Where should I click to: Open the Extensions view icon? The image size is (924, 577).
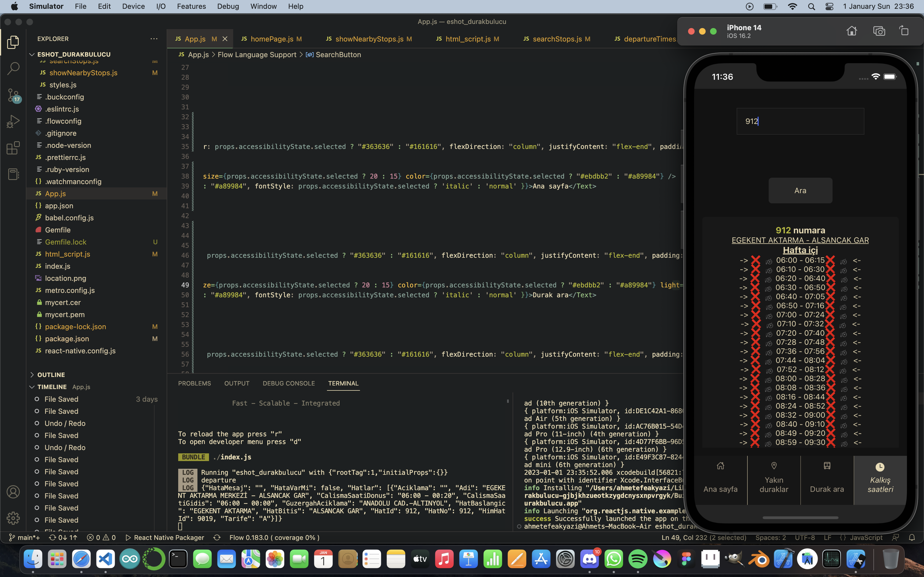pos(13,148)
